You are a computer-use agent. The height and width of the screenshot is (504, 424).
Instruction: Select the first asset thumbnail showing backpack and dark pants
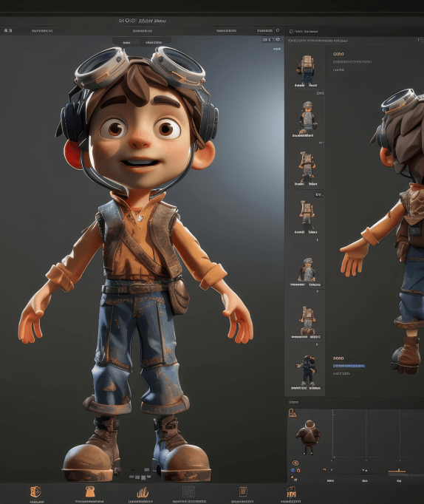coord(306,69)
